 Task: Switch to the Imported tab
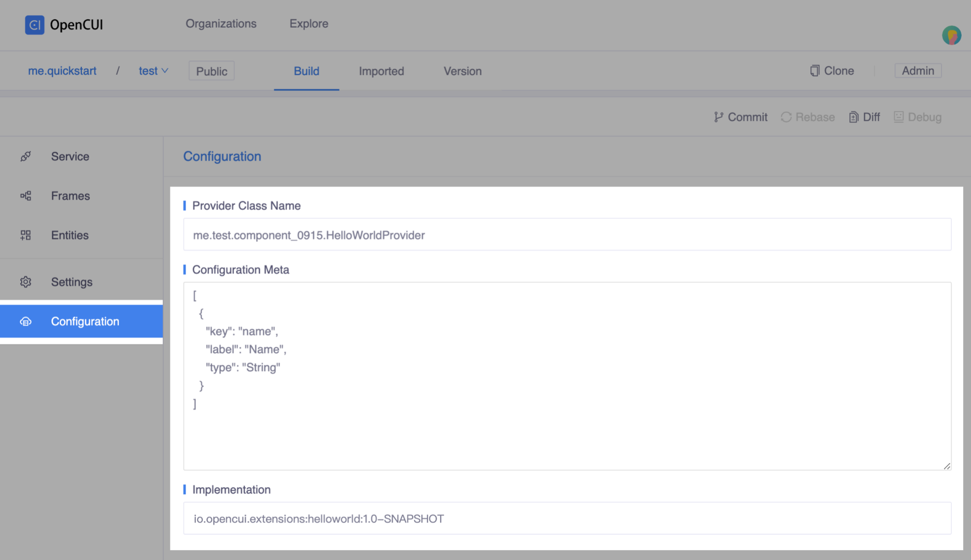click(381, 71)
